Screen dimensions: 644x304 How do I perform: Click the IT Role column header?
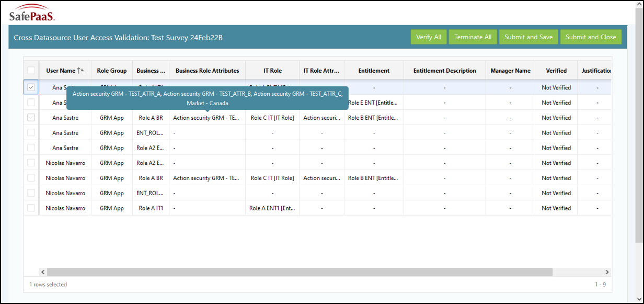(x=272, y=71)
